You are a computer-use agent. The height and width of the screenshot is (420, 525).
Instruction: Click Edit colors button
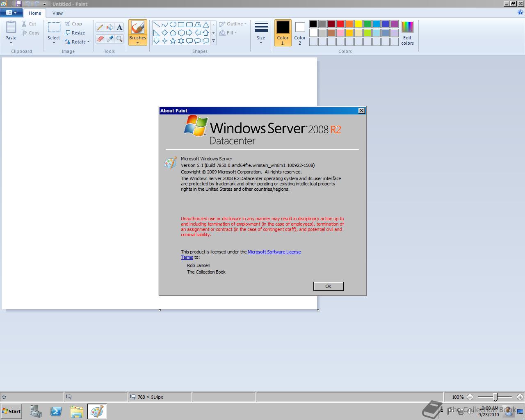(x=407, y=33)
